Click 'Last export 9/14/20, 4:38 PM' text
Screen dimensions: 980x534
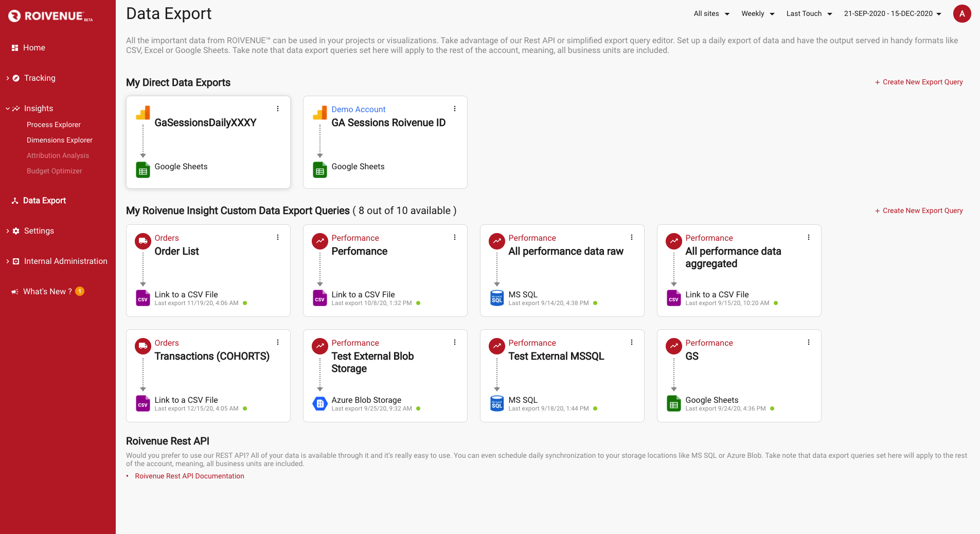(548, 304)
